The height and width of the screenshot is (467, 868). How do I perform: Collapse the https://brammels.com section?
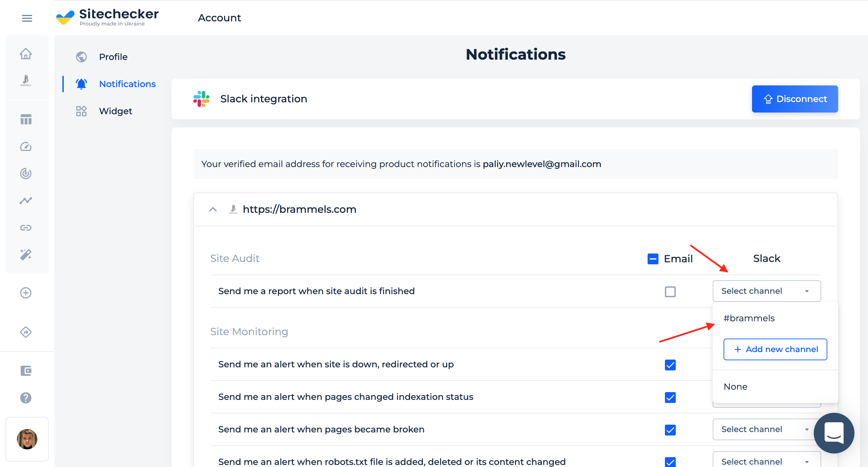click(213, 209)
